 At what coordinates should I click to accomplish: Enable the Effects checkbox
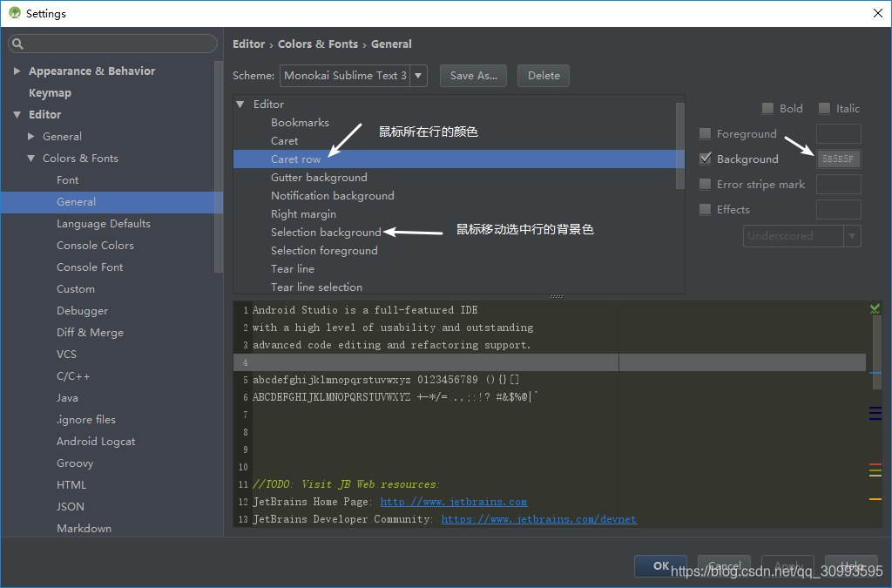pyautogui.click(x=705, y=209)
